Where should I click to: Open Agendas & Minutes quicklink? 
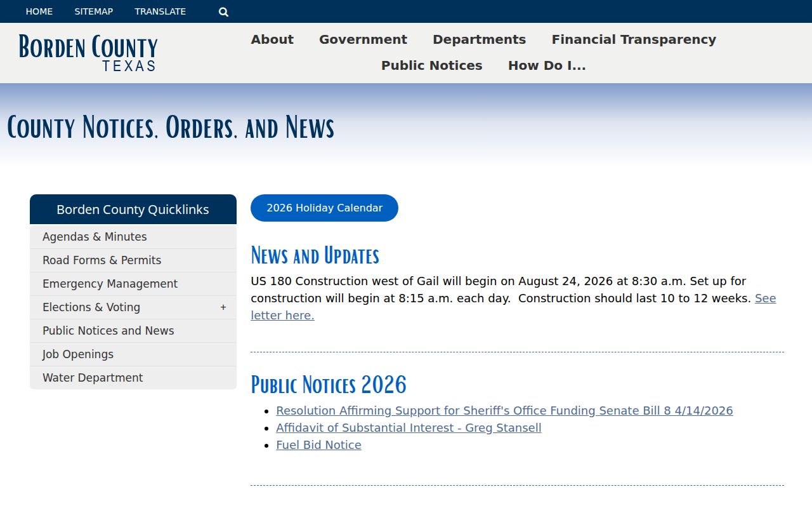click(133, 237)
